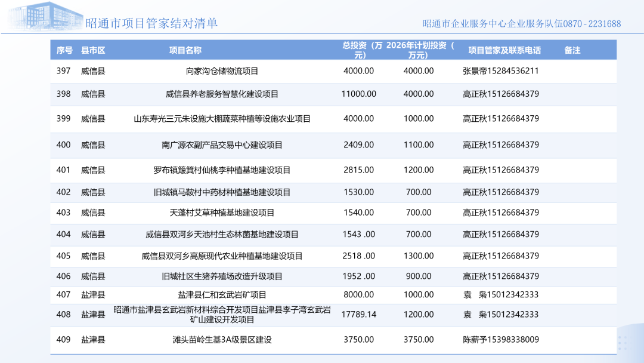This screenshot has height=363, width=644.
Task: Click project 威信县养老服务智慧化建设项目
Action: [222, 94]
